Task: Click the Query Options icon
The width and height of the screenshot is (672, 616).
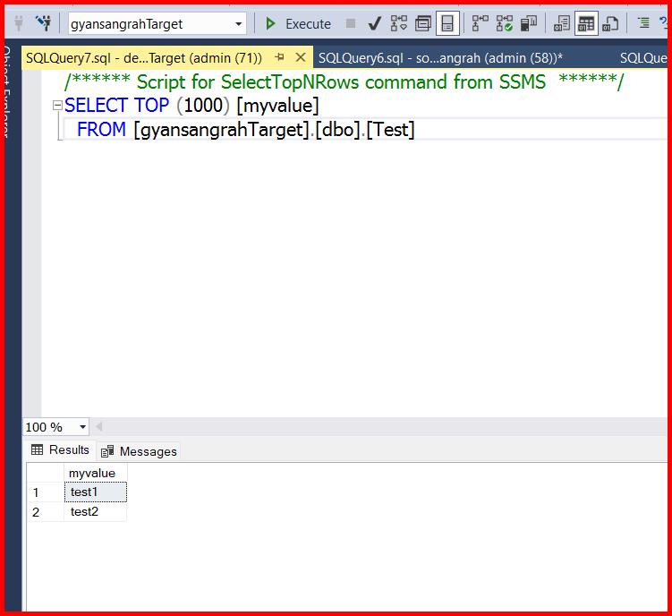Action: [423, 23]
